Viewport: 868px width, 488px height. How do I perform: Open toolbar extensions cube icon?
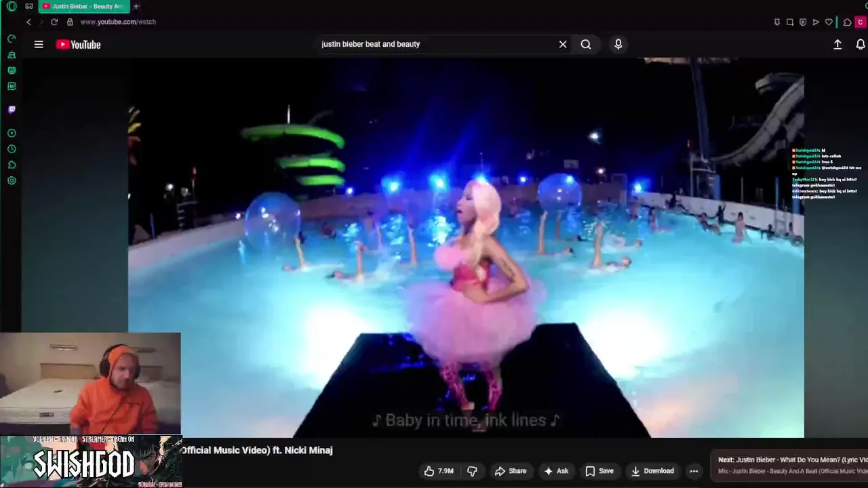click(848, 22)
